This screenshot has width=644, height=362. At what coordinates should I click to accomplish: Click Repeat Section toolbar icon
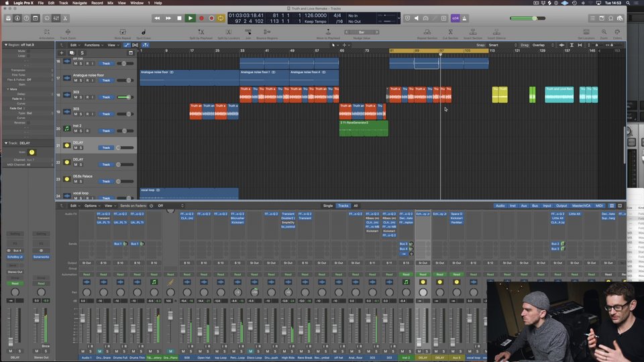click(427, 32)
